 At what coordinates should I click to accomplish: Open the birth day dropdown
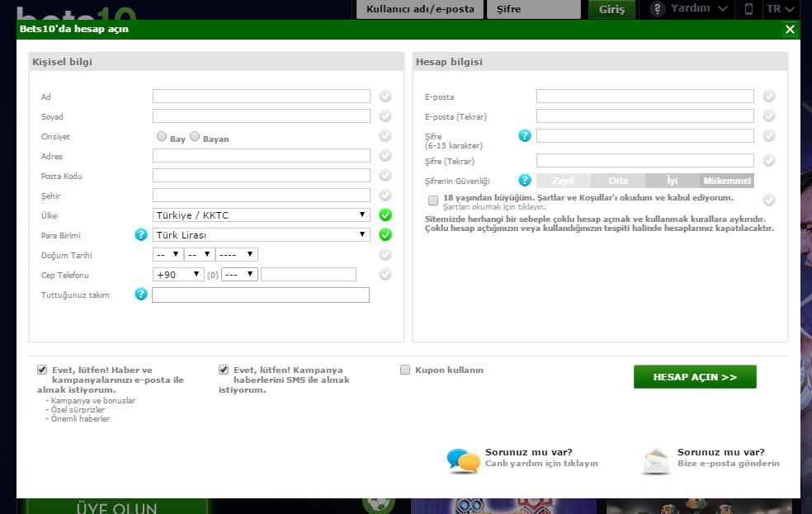pyautogui.click(x=168, y=254)
